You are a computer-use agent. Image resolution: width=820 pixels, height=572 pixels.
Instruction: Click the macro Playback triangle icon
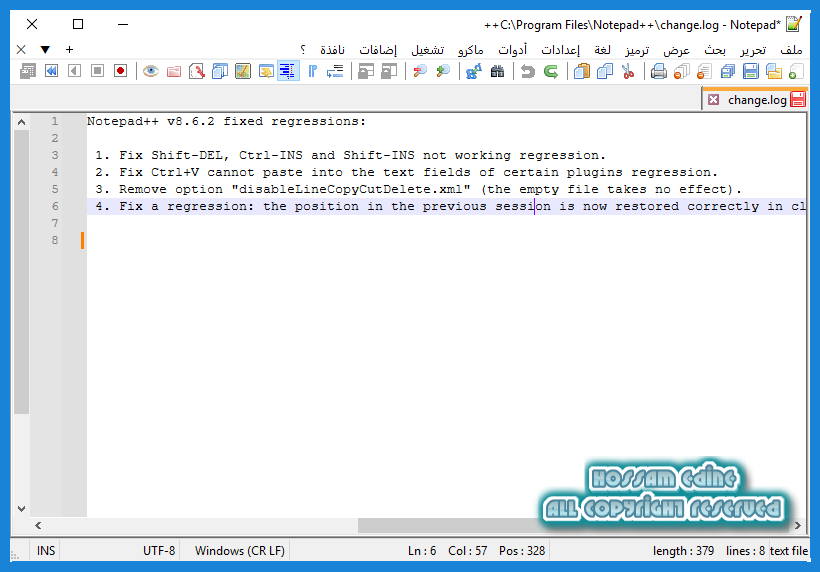[x=74, y=71]
